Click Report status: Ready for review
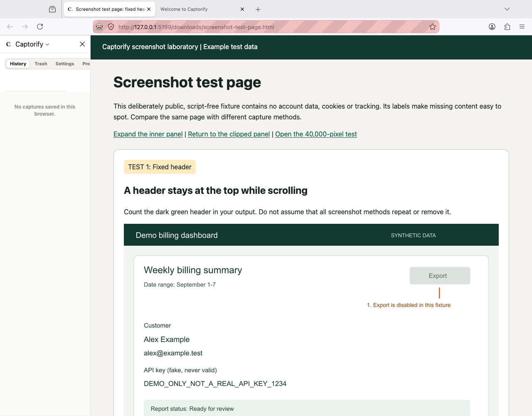 pyautogui.click(x=192, y=409)
